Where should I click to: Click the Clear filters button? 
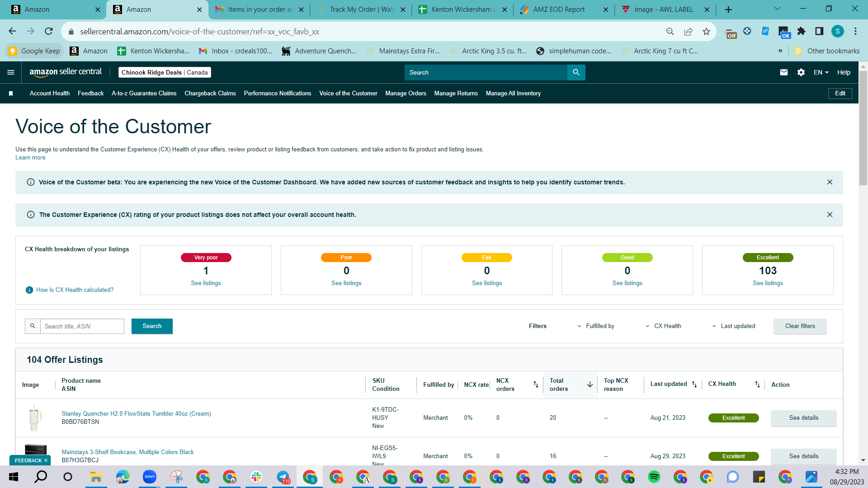point(800,326)
